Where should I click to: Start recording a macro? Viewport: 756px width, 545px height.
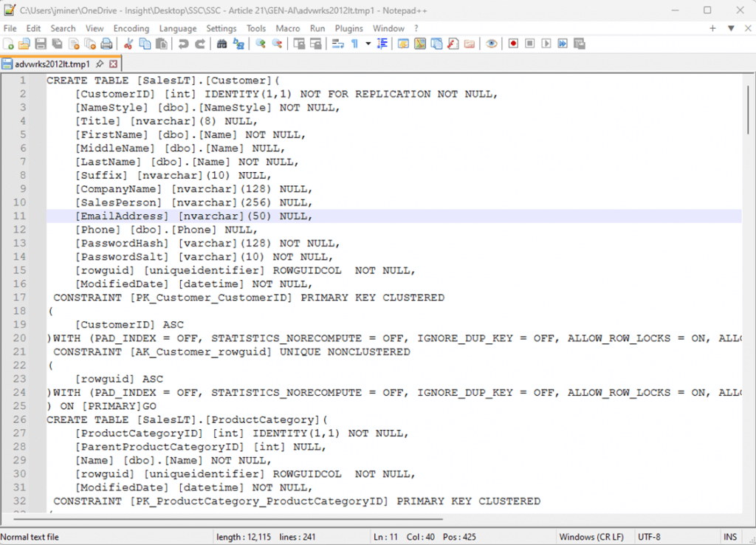pyautogui.click(x=513, y=44)
